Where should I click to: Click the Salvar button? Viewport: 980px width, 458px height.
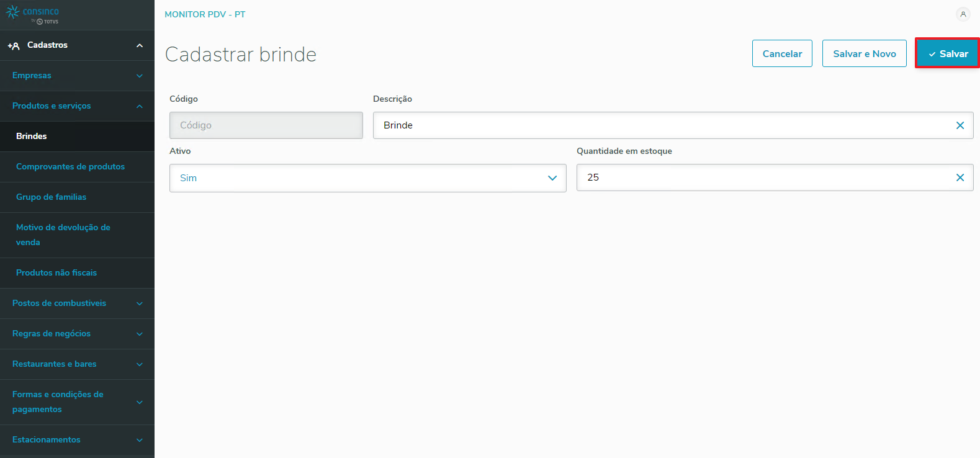[947, 53]
